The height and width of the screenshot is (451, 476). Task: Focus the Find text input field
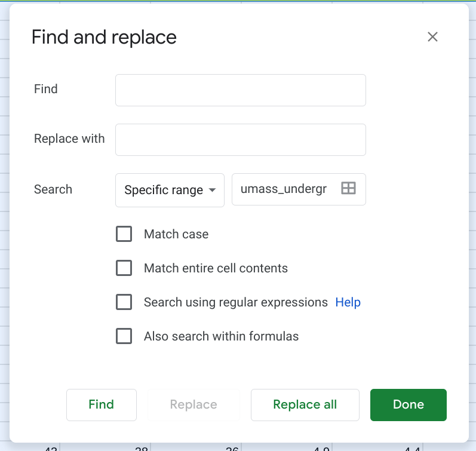pyautogui.click(x=240, y=90)
